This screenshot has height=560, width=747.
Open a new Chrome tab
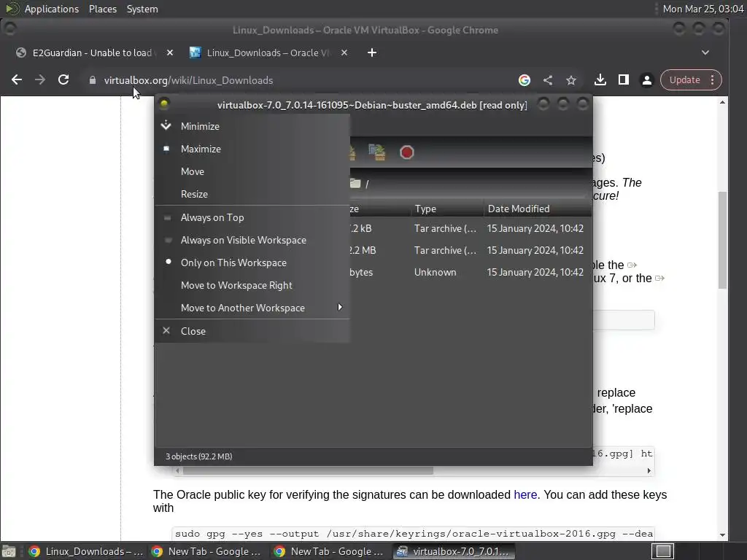pyautogui.click(x=372, y=52)
